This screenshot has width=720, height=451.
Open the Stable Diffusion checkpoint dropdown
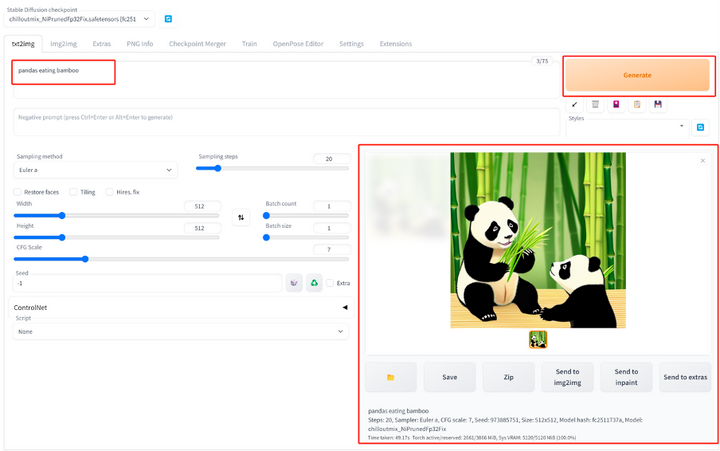click(x=79, y=19)
